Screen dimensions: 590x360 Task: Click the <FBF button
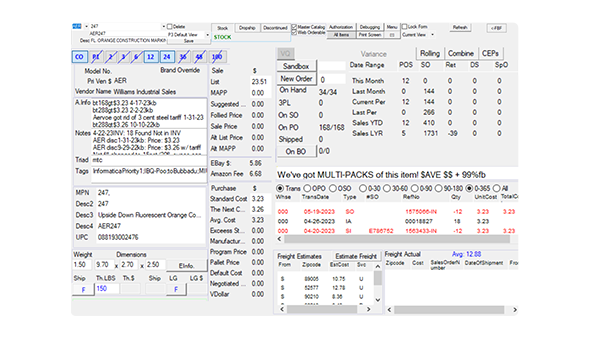[x=497, y=28]
